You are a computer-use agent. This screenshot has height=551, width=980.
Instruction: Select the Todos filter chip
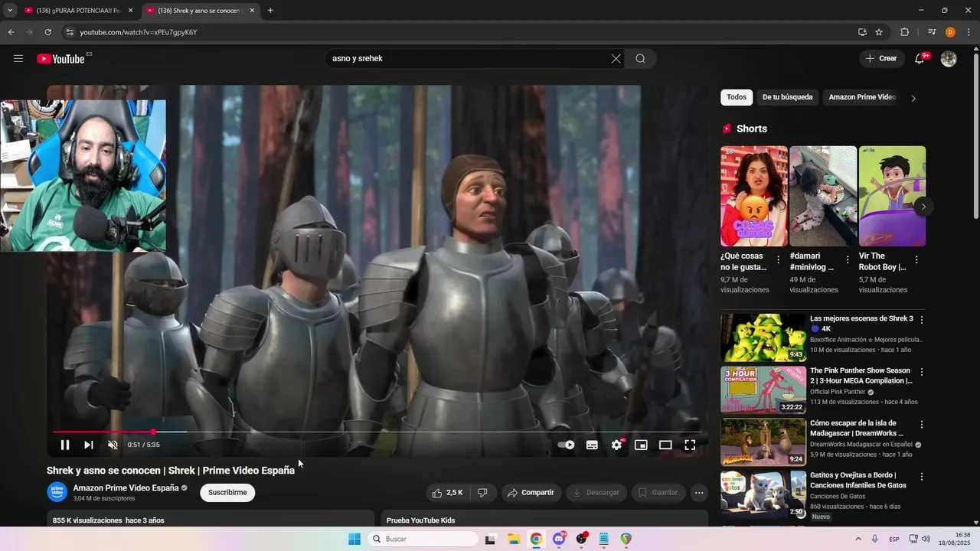737,97
